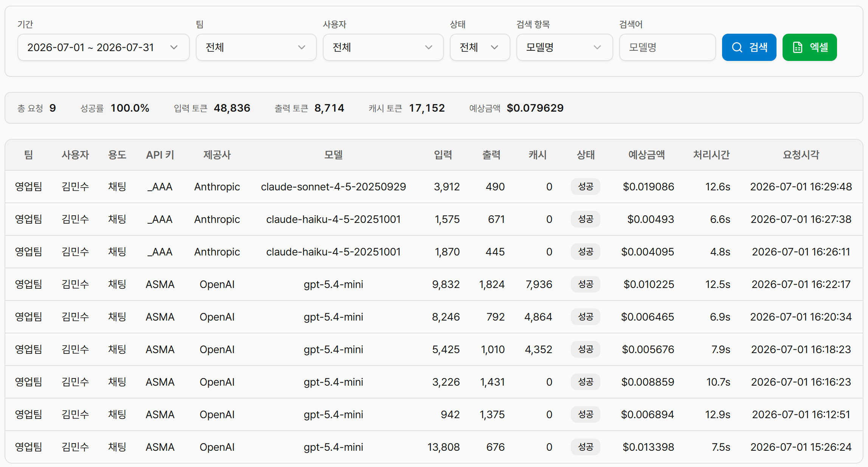Click the 캐시 토큰 total 17,152

click(427, 108)
